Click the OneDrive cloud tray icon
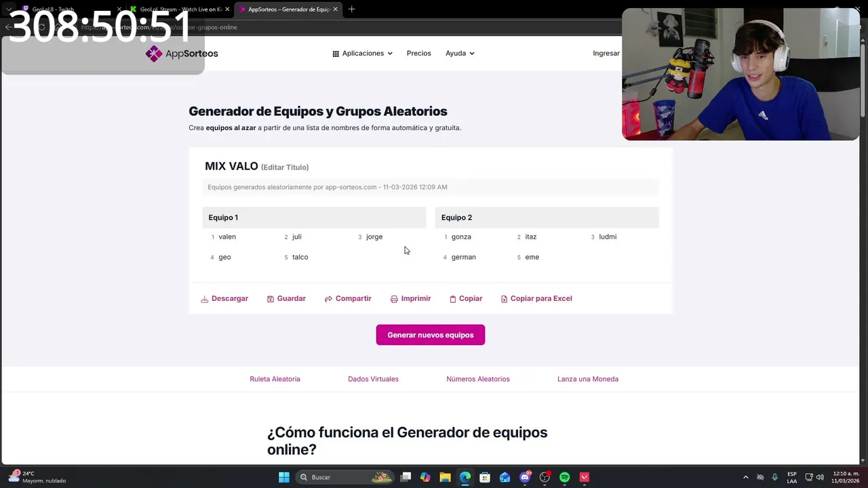 point(760,477)
